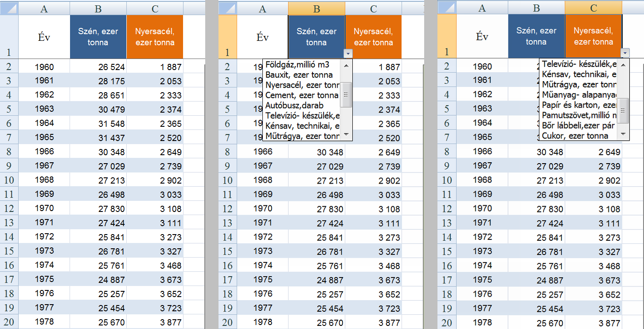This screenshot has width=644, height=329.
Task: Click 'Év' header cell in left spreadsheet
Action: (44, 37)
